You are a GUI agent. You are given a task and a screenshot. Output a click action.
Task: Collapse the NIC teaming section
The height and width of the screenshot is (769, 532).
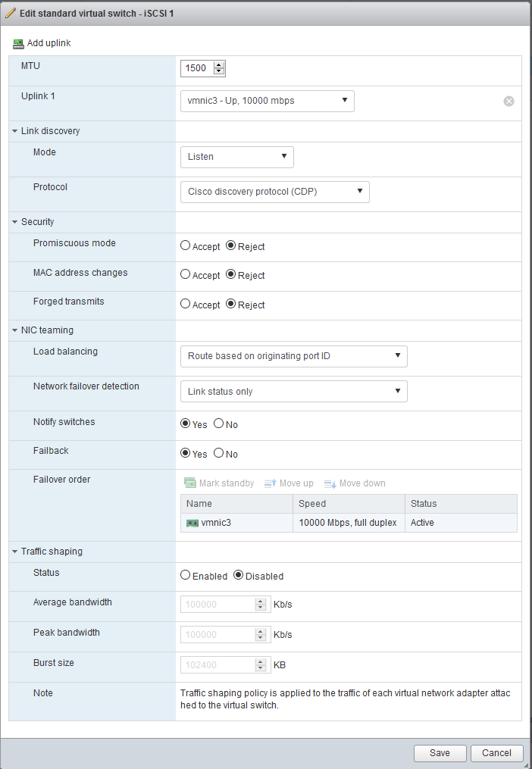tap(14, 330)
